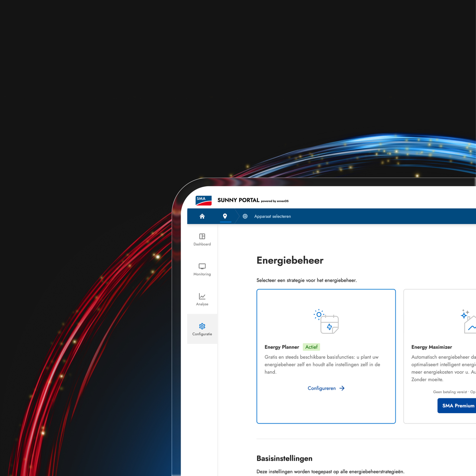
Task: Click the arrow next to Configureren
Action: [x=342, y=388]
